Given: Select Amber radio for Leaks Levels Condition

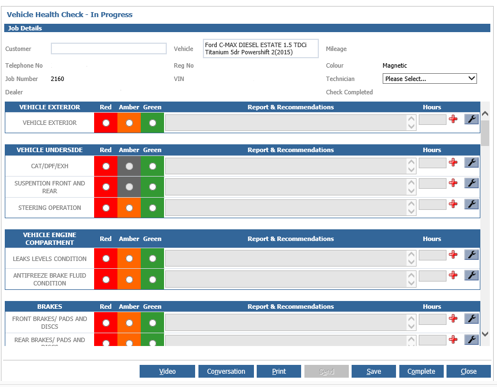Looking at the screenshot, I should 129,259.
